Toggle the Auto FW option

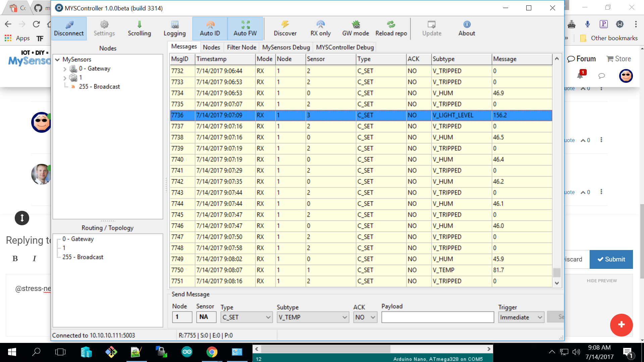click(x=245, y=28)
